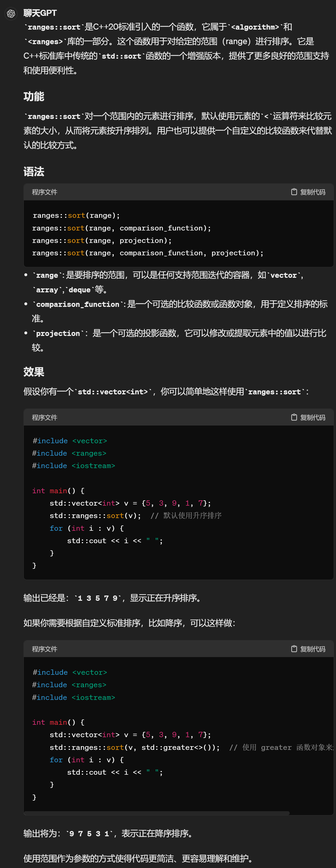Viewport: 336px width, 868px height.
Task: Click 程序文件 label of the descending example
Action: tap(44, 649)
